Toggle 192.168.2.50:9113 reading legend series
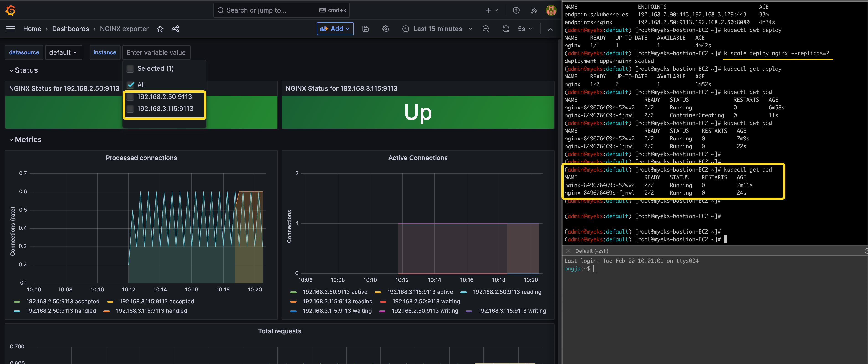This screenshot has height=364, width=868. point(507,292)
